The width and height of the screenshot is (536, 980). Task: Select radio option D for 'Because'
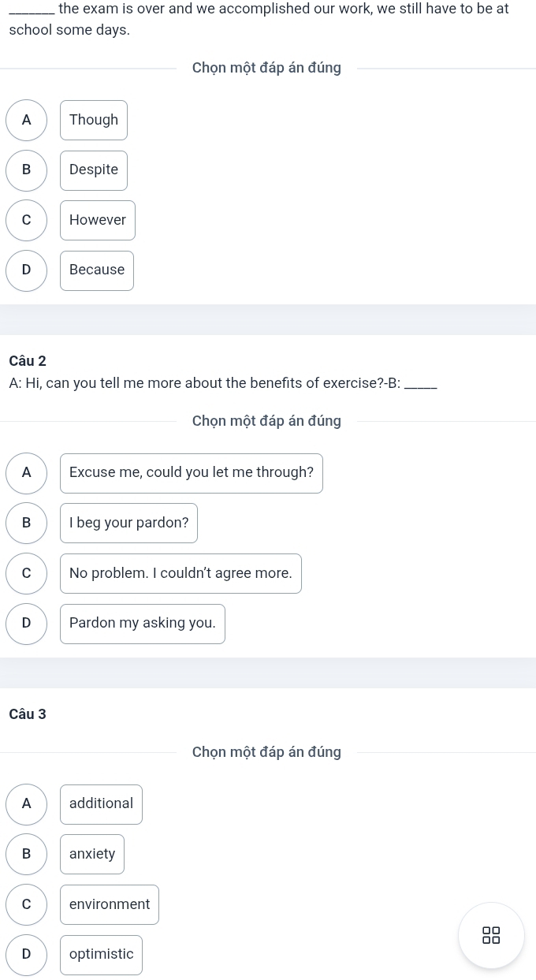27,270
